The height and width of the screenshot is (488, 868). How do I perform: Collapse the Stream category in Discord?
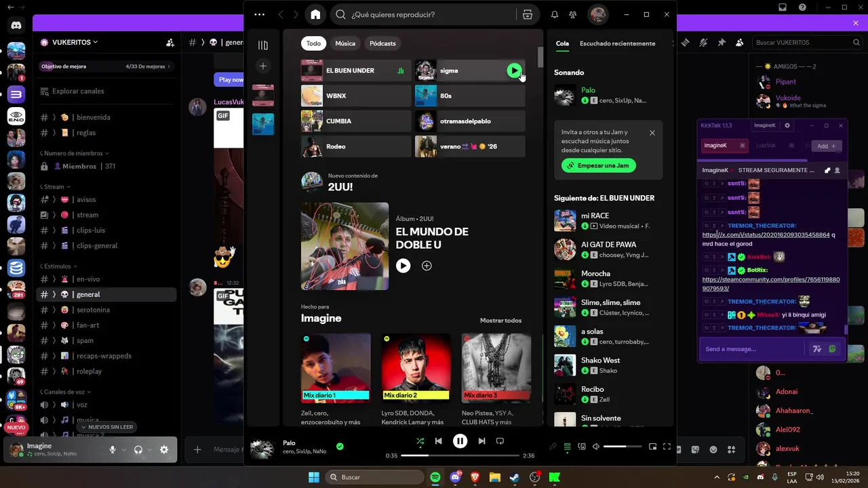pos(54,186)
